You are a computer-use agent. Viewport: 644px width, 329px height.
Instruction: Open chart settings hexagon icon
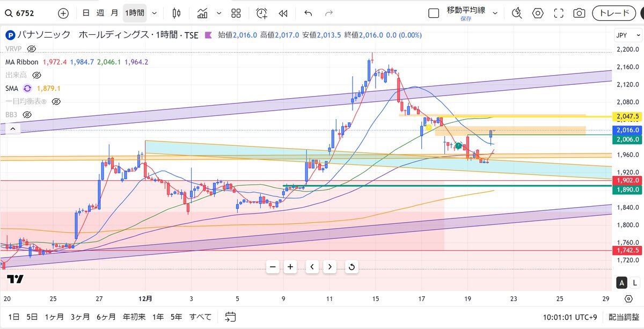click(x=538, y=13)
